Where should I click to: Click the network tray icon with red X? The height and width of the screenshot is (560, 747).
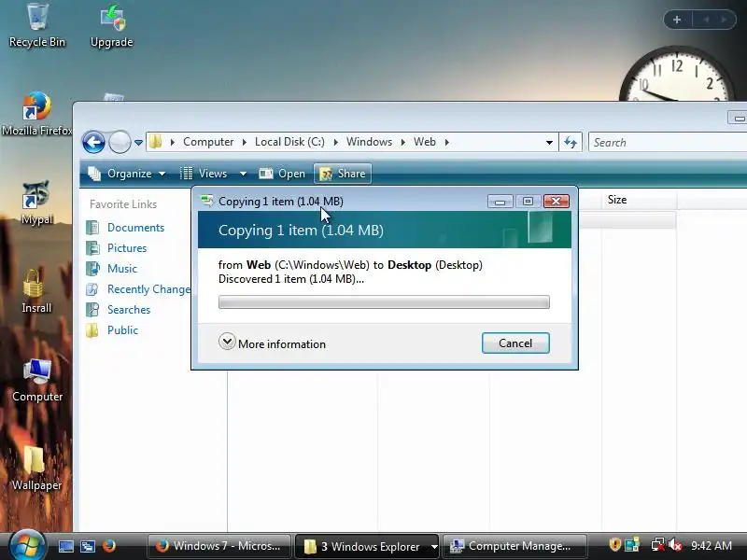click(657, 545)
